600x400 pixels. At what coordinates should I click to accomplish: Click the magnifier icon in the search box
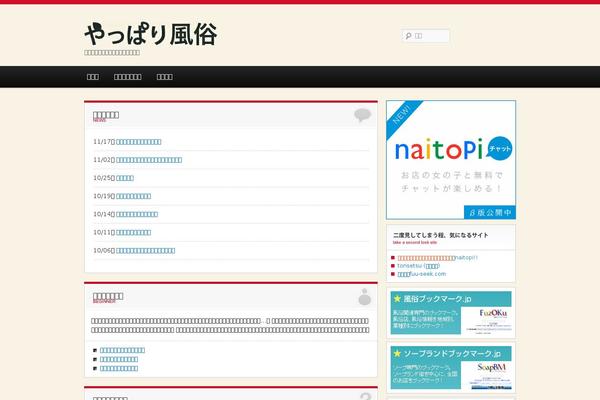(x=408, y=37)
